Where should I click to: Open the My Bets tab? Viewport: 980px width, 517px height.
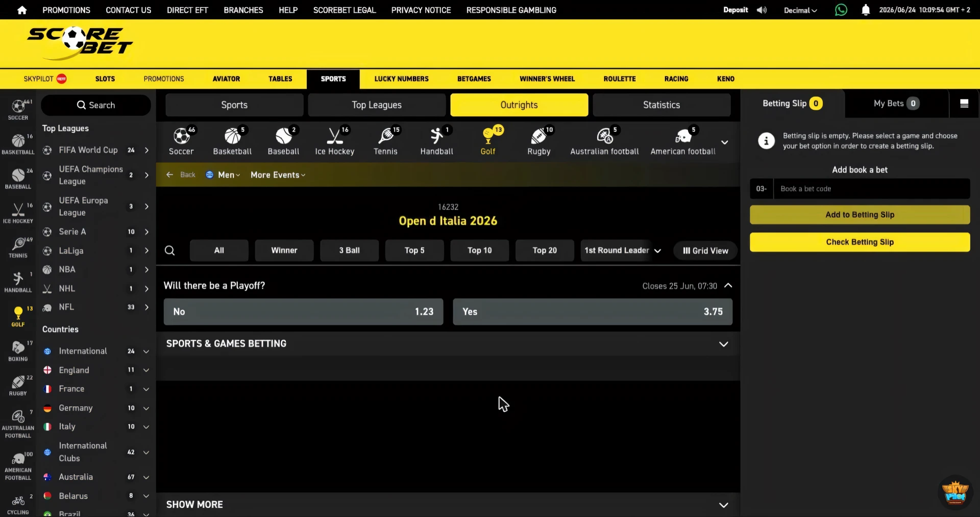pos(896,104)
